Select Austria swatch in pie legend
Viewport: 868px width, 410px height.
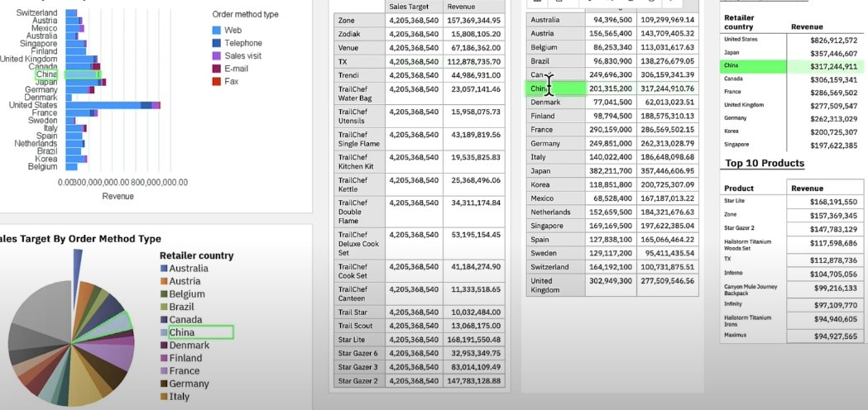(163, 281)
